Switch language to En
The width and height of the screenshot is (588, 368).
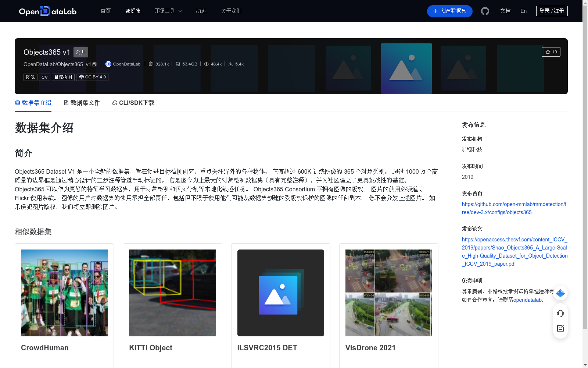(524, 11)
